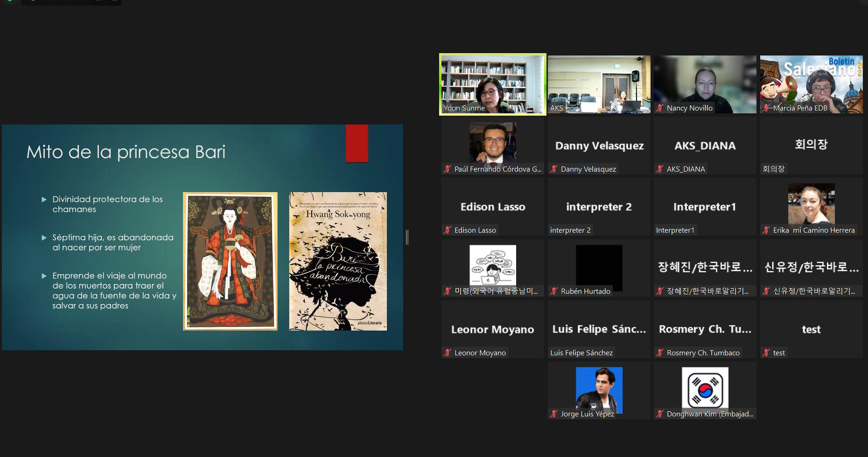Click the small 'AKS' name label
The width and height of the screenshot is (868, 457).
[557, 108]
